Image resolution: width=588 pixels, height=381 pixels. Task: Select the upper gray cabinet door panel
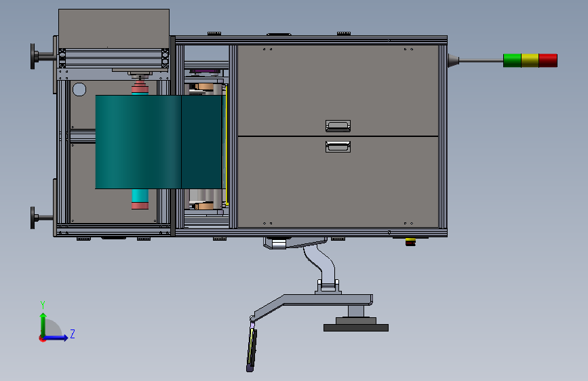tap(338, 90)
